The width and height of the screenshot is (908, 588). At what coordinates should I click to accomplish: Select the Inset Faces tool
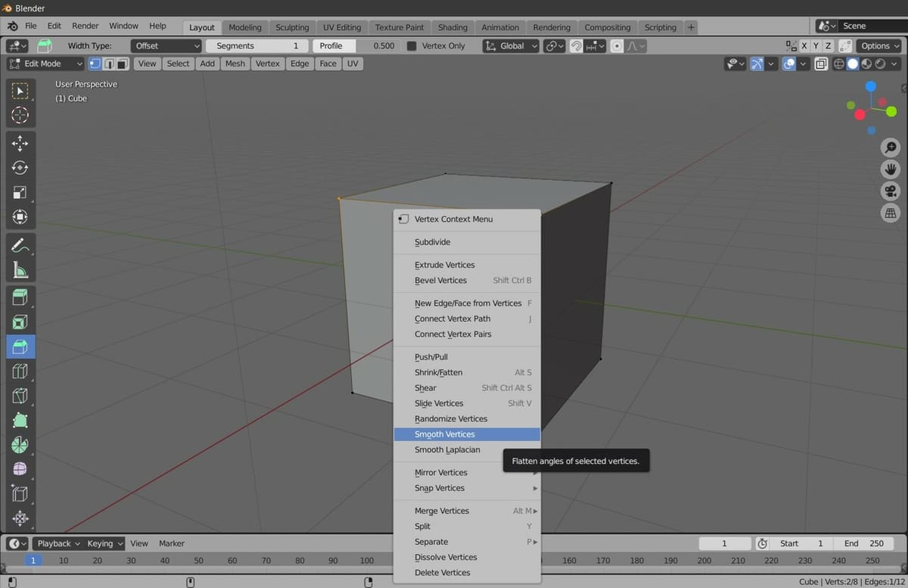click(20, 322)
